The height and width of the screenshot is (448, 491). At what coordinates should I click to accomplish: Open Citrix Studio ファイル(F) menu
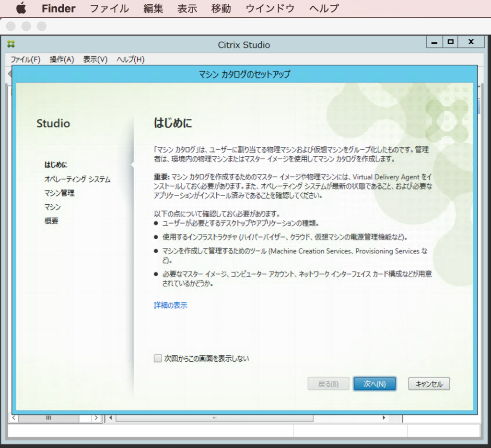[26, 59]
